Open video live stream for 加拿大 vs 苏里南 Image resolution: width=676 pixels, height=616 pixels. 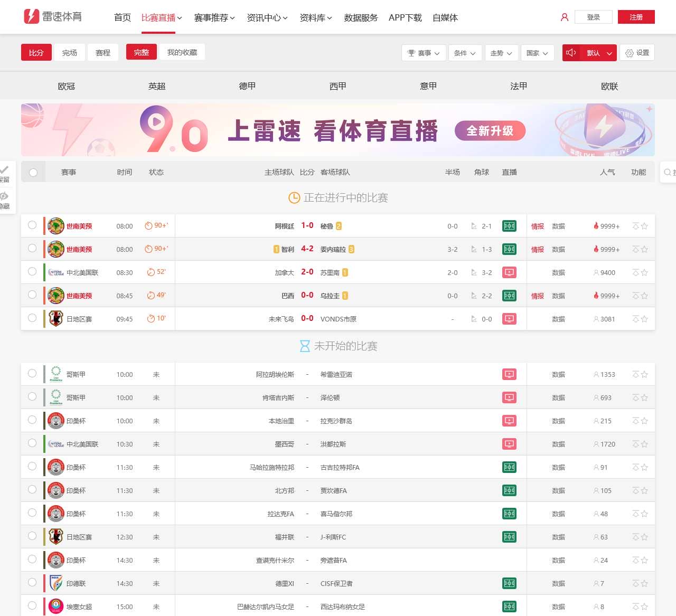tap(509, 272)
